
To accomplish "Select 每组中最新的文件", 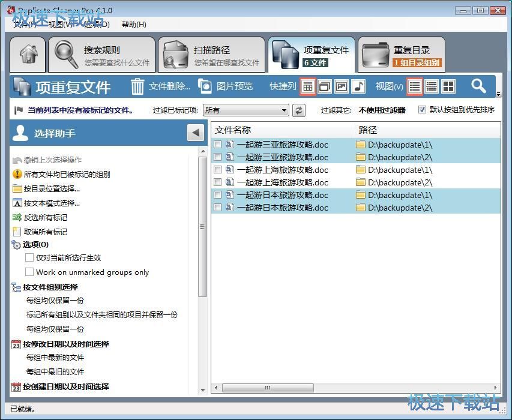I will 55,358.
